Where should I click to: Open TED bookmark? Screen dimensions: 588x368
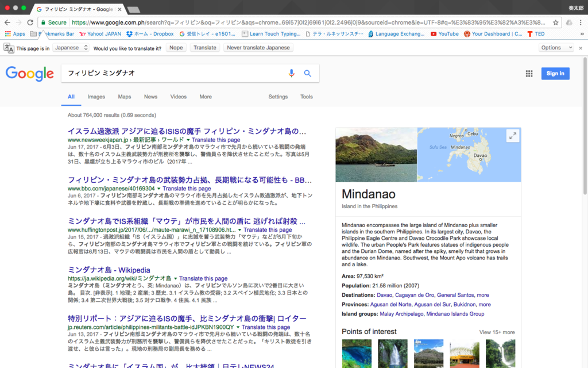[536, 34]
